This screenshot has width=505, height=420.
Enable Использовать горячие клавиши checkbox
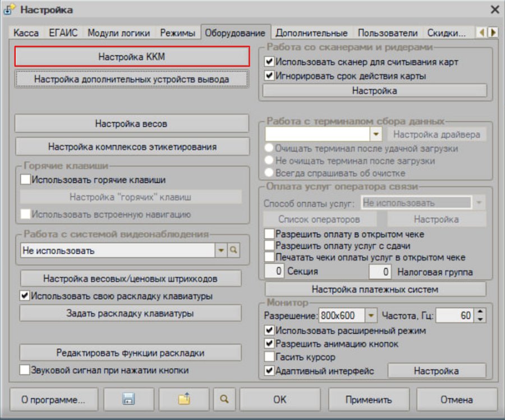25,179
